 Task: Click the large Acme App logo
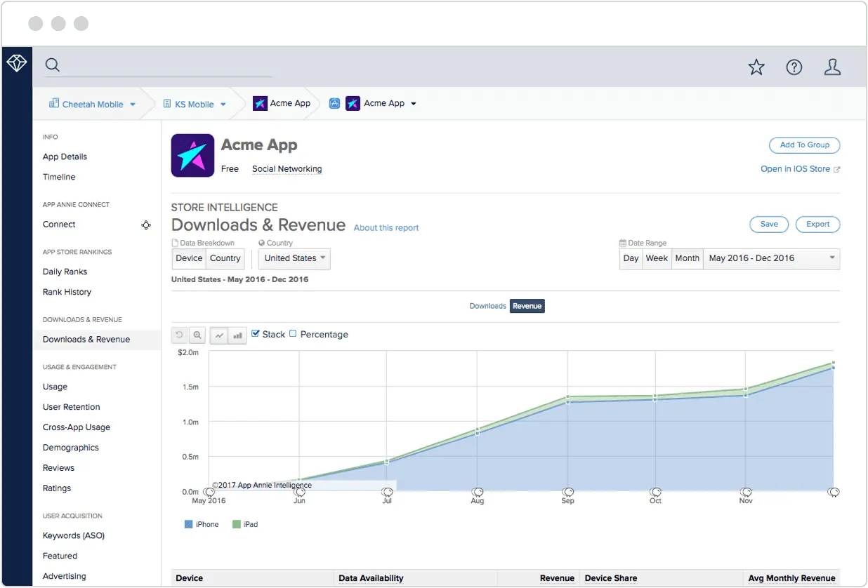(192, 156)
